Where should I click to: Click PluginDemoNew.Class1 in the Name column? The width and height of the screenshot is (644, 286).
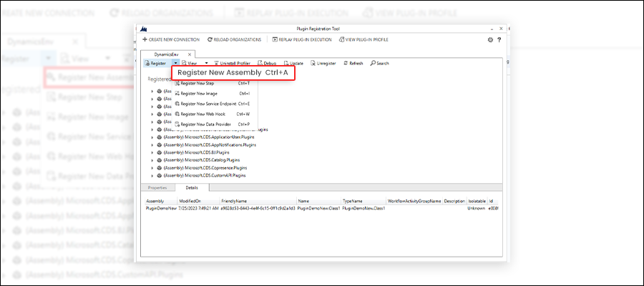tap(318, 209)
